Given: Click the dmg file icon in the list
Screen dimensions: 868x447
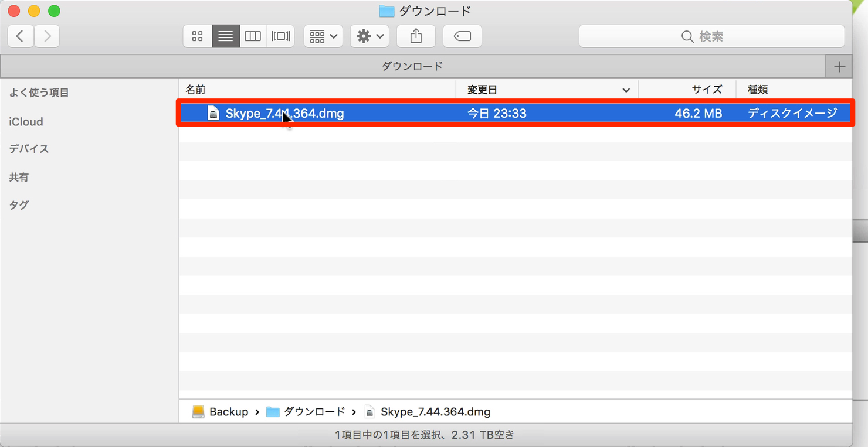Looking at the screenshot, I should click(x=213, y=113).
